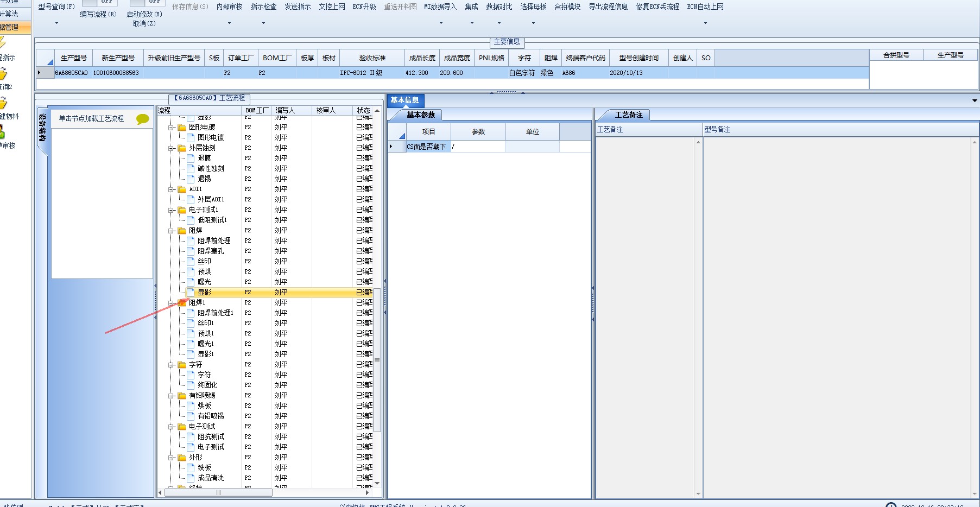Open the 内部审核 dropdown arrow
980x507 pixels.
click(x=229, y=23)
